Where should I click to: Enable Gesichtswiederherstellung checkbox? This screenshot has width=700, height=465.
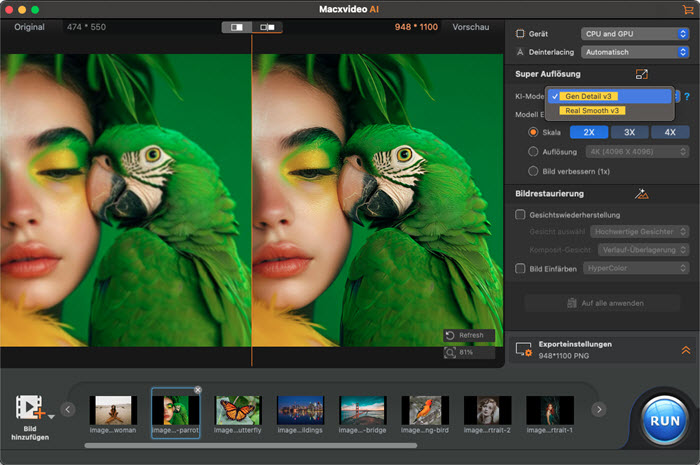tap(520, 215)
